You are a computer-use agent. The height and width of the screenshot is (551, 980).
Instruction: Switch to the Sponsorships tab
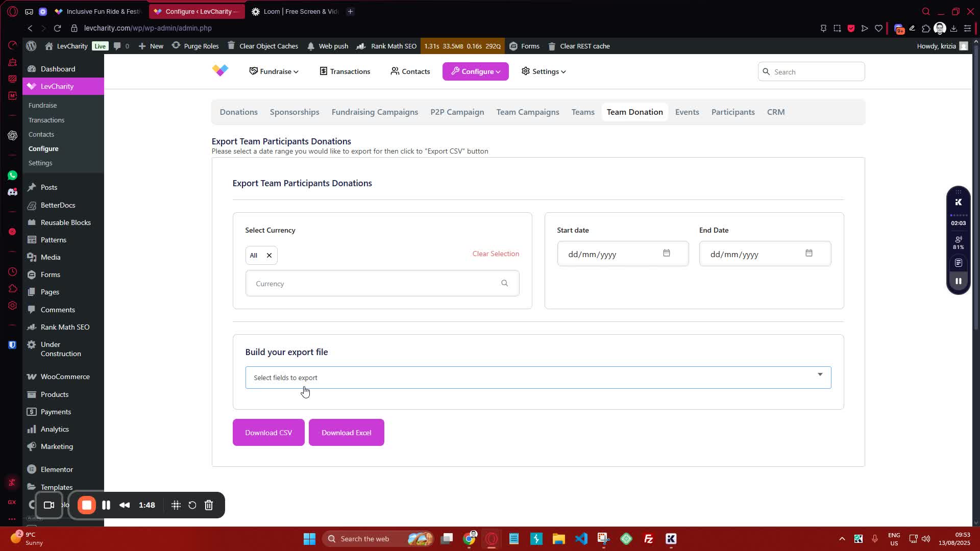click(295, 112)
